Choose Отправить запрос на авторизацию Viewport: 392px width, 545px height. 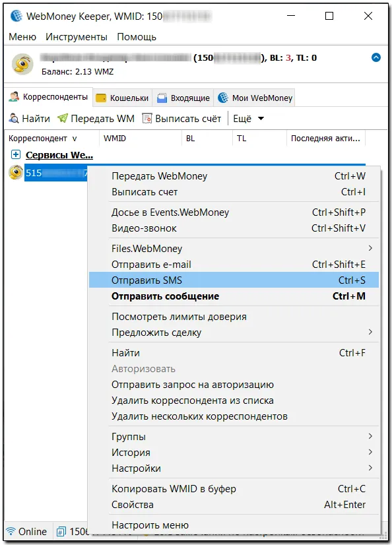tap(234, 385)
